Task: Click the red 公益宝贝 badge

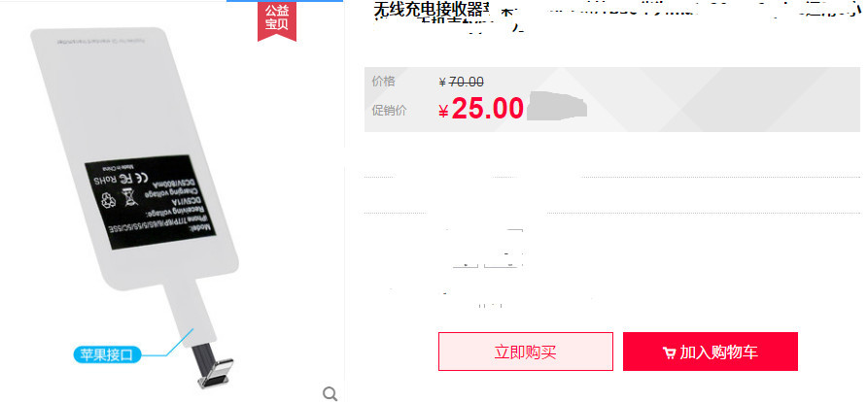Action: pos(277,20)
